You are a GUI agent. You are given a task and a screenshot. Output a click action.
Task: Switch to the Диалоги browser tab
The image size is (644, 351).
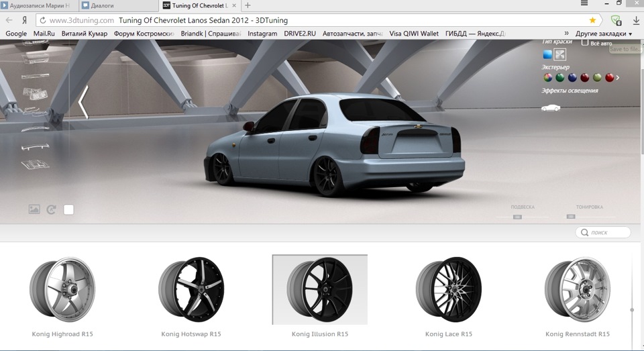point(118,5)
